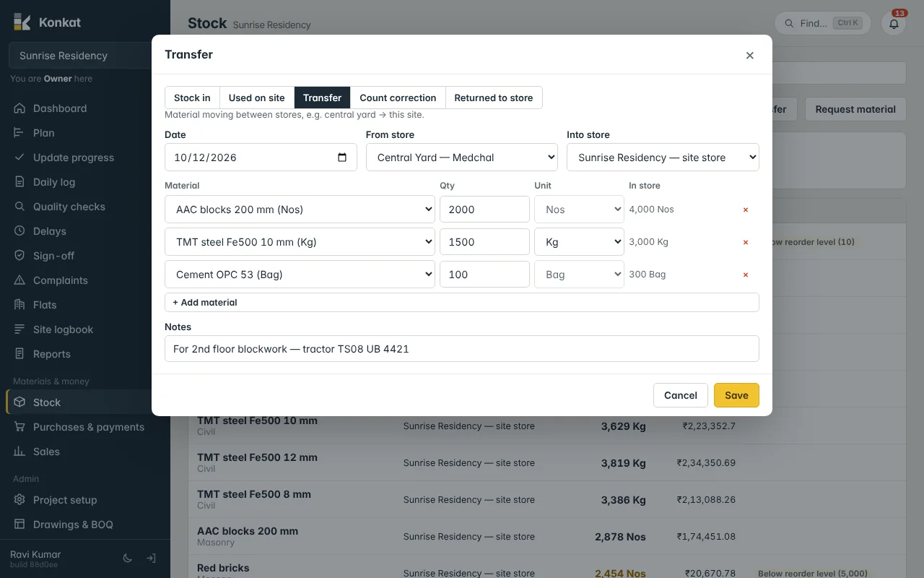Select the Returned to store tab

click(x=494, y=98)
